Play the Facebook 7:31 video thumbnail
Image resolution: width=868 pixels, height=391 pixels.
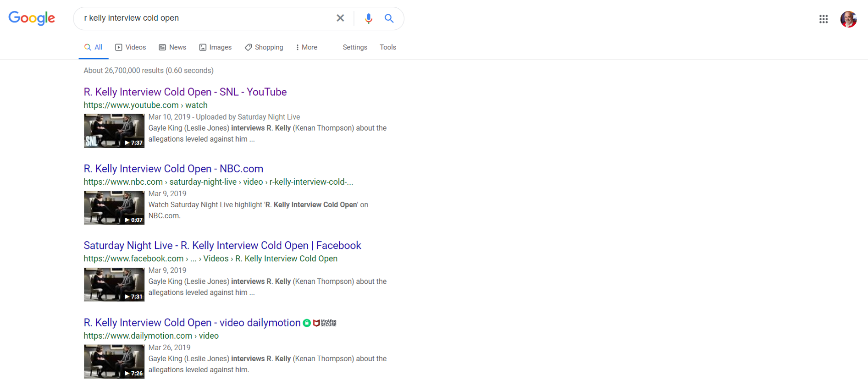(x=114, y=284)
